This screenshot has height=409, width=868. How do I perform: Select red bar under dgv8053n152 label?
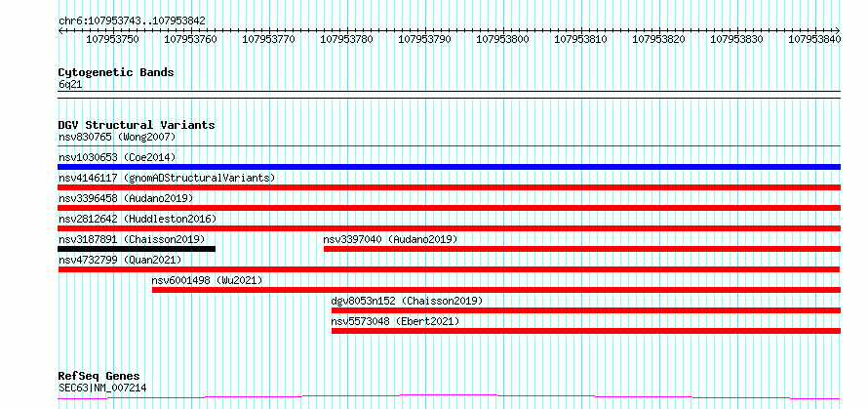(x=586, y=310)
